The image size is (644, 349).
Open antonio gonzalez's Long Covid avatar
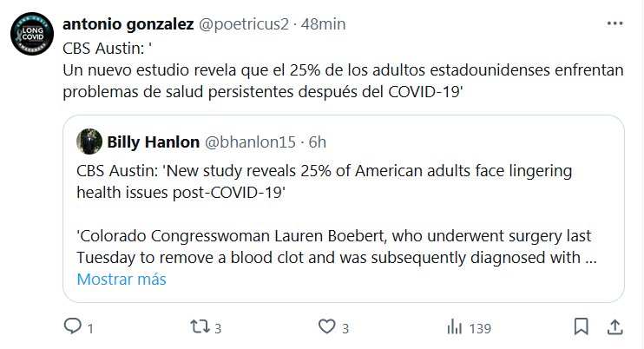pos(32,36)
